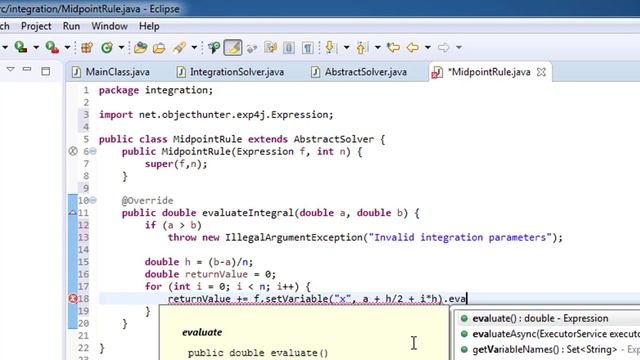Image resolution: width=640 pixels, height=360 pixels.
Task: Open the side view's View Menu triangle
Action: click(11, 69)
